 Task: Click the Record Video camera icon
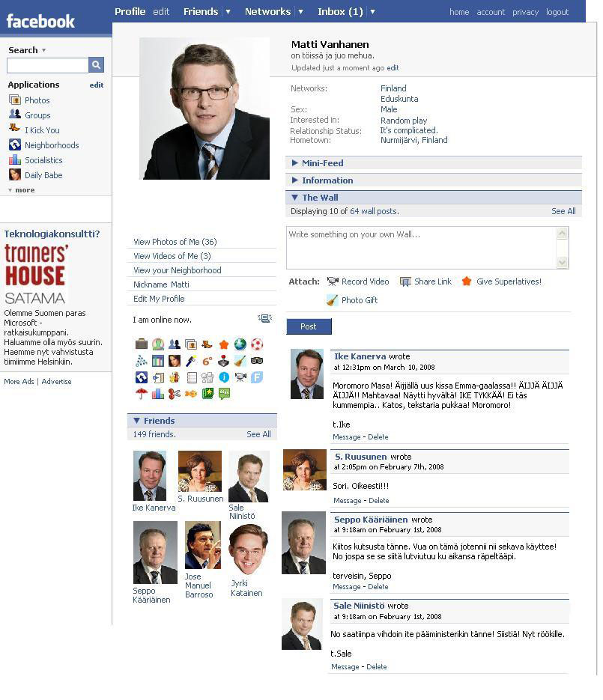[333, 281]
